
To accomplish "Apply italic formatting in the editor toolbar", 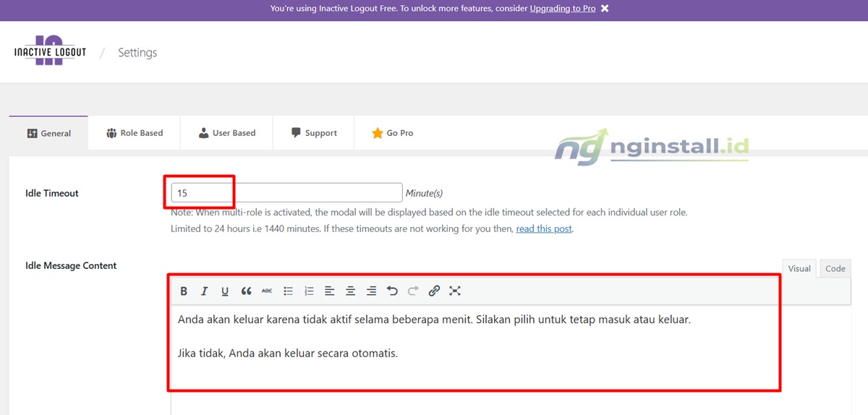I will click(205, 291).
